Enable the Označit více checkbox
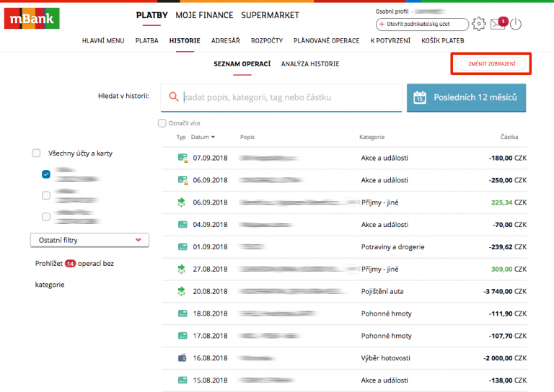The width and height of the screenshot is (554, 392). 162,123
